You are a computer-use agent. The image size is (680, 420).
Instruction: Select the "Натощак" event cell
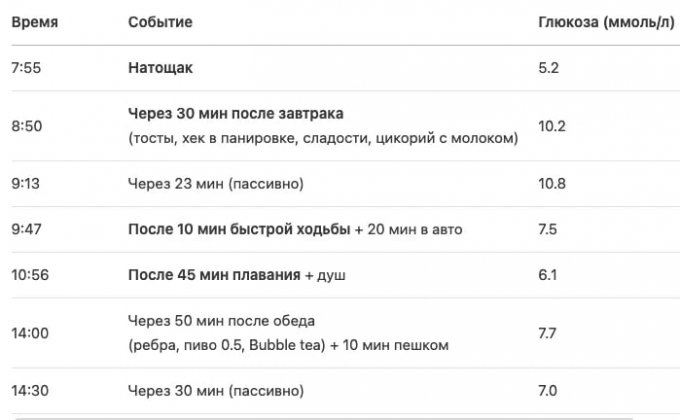pos(160,69)
